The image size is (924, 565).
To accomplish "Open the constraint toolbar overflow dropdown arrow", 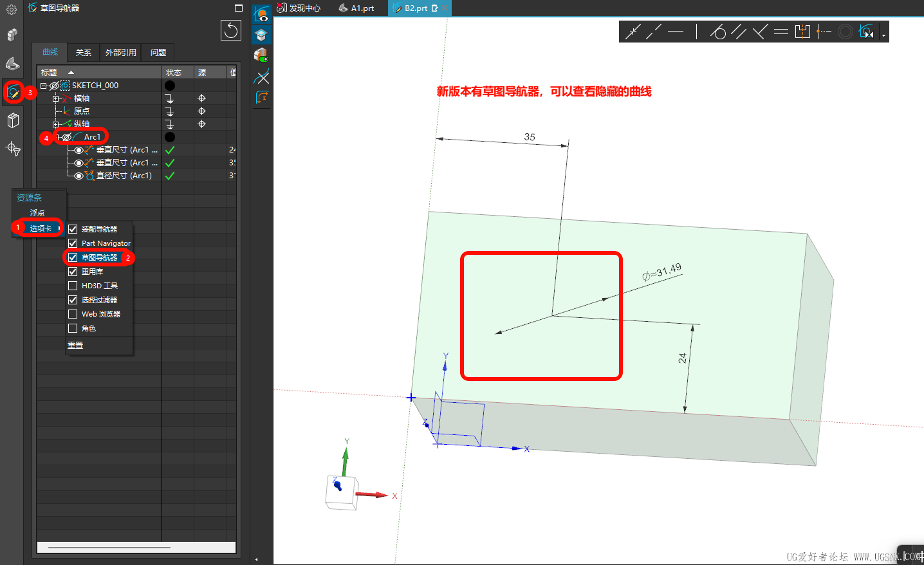I will point(883,35).
